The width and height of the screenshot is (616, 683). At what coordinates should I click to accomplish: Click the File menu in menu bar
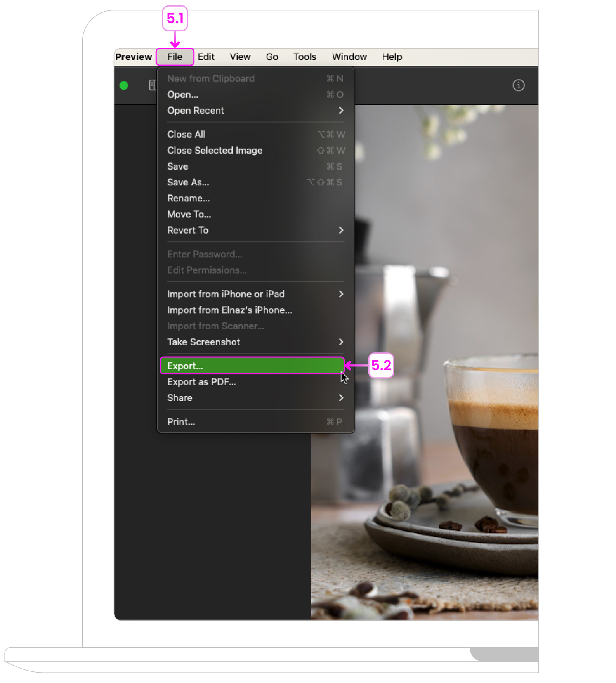[175, 57]
